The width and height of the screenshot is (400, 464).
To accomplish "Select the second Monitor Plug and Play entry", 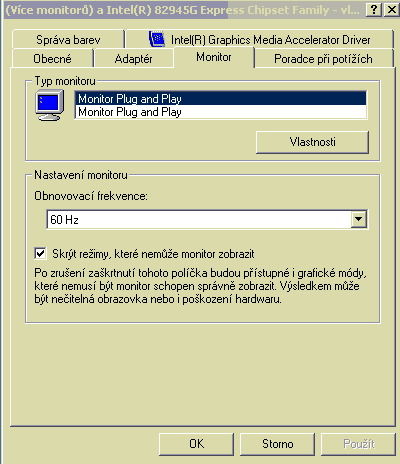I will pos(221,112).
